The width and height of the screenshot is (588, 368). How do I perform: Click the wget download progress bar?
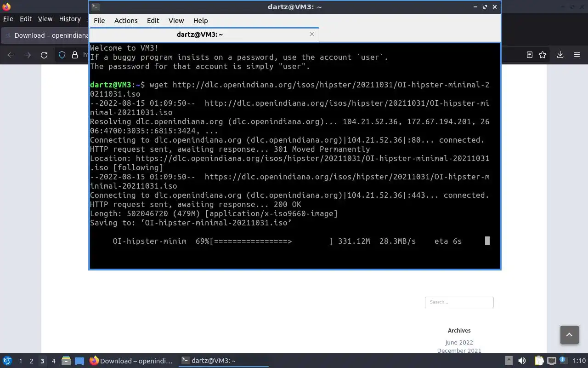coord(271,241)
